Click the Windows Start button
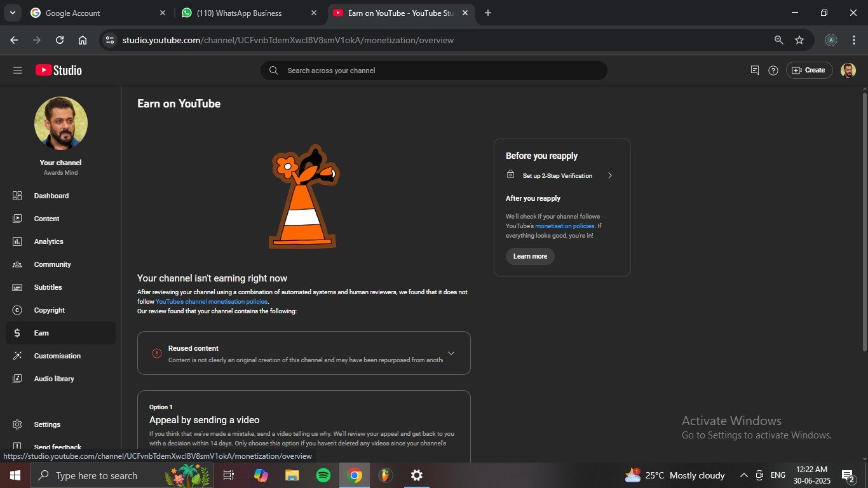 tap(15, 475)
